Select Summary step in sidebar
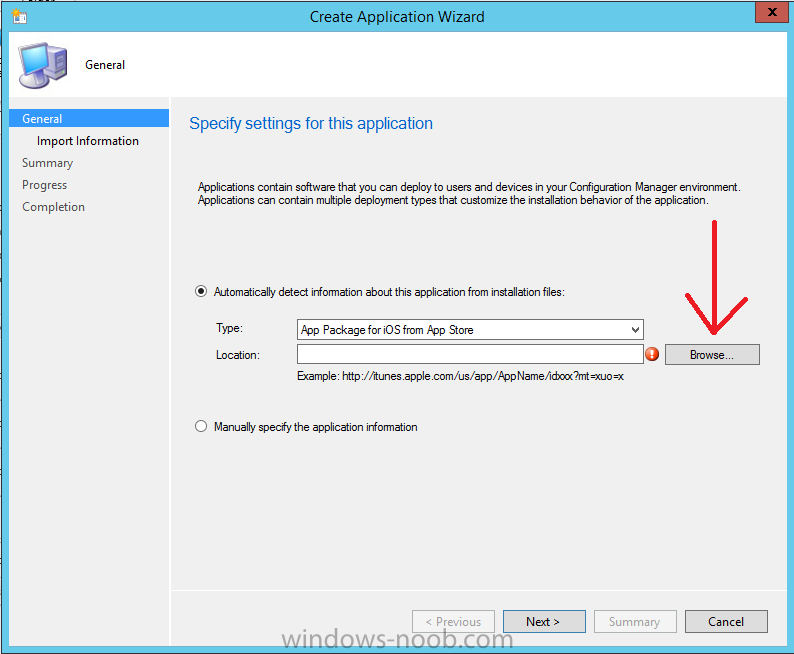This screenshot has width=794, height=654. click(x=48, y=163)
